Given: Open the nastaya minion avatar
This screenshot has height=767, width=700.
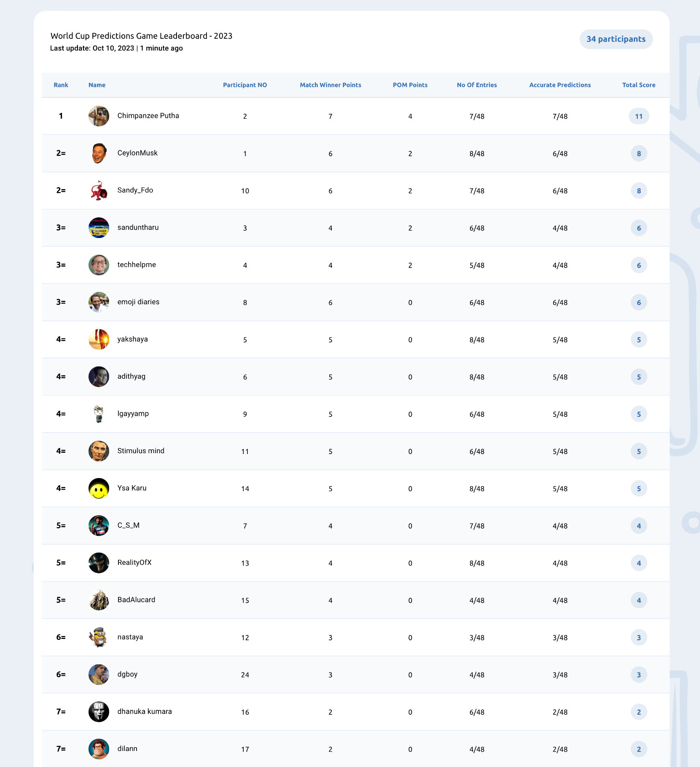Looking at the screenshot, I should (99, 637).
